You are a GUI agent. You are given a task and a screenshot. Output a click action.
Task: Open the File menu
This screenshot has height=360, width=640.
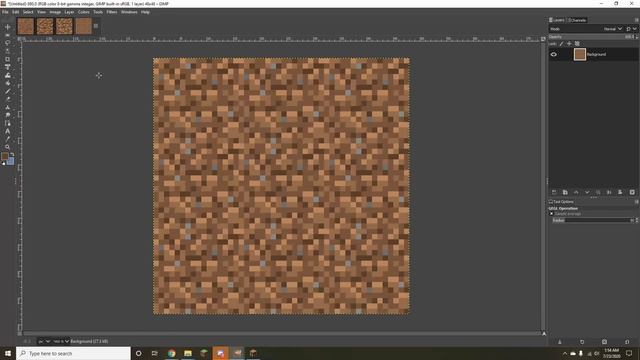point(5,12)
